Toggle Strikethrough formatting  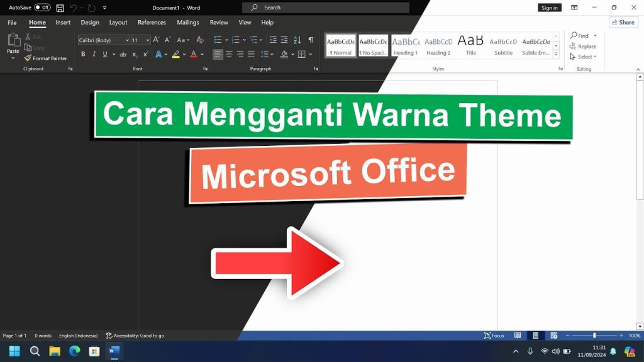pos(123,54)
